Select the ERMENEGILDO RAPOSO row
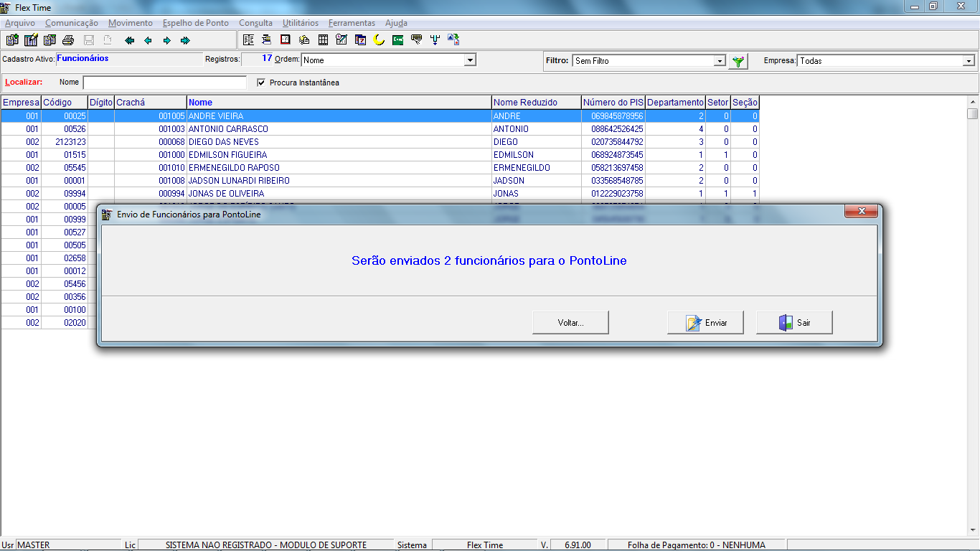The height and width of the screenshot is (551, 980). point(380,168)
